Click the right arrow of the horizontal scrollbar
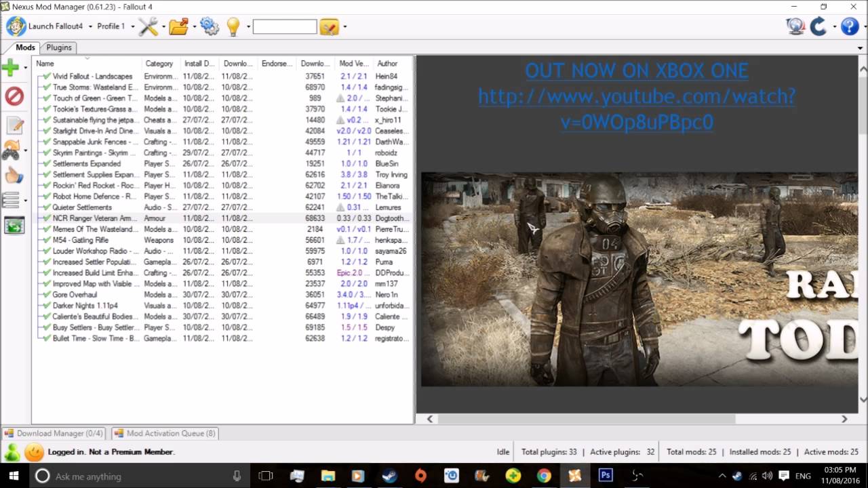 click(x=844, y=419)
